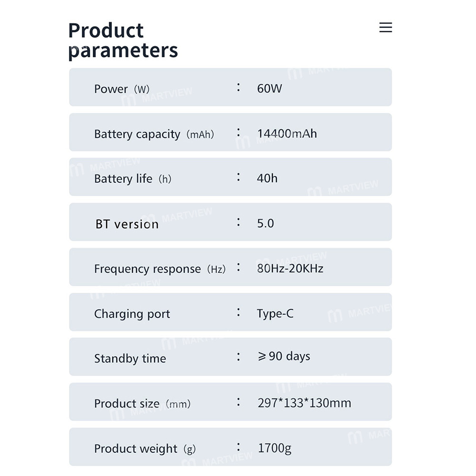This screenshot has height=476, width=476.
Task: Open the hamburger menu icon
Action: pyautogui.click(x=386, y=28)
